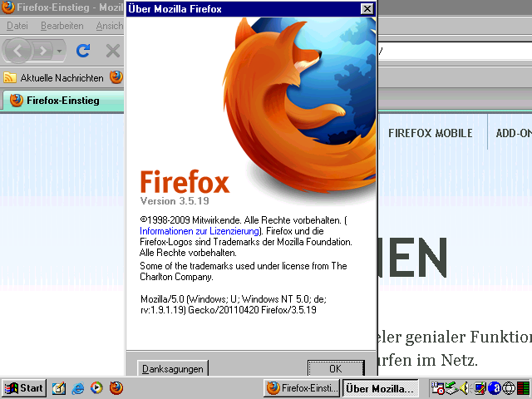The height and width of the screenshot is (399, 532).
Task: Stop loading the page
Action: (113, 52)
